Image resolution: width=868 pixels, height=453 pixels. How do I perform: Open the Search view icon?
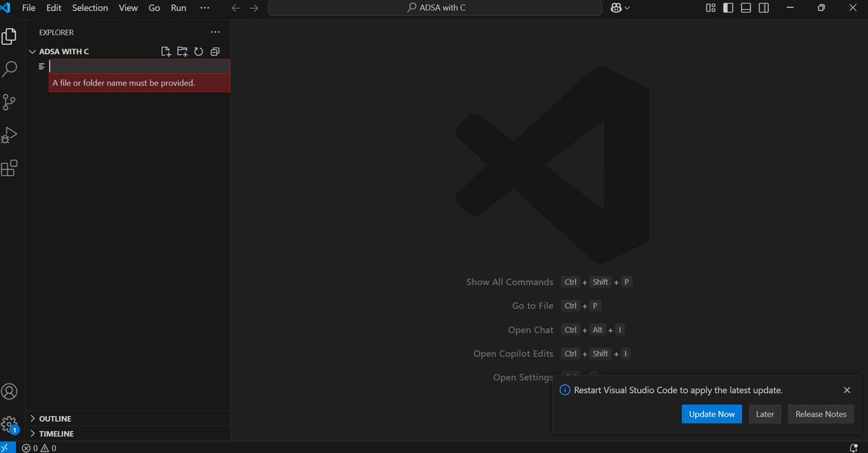pos(9,69)
